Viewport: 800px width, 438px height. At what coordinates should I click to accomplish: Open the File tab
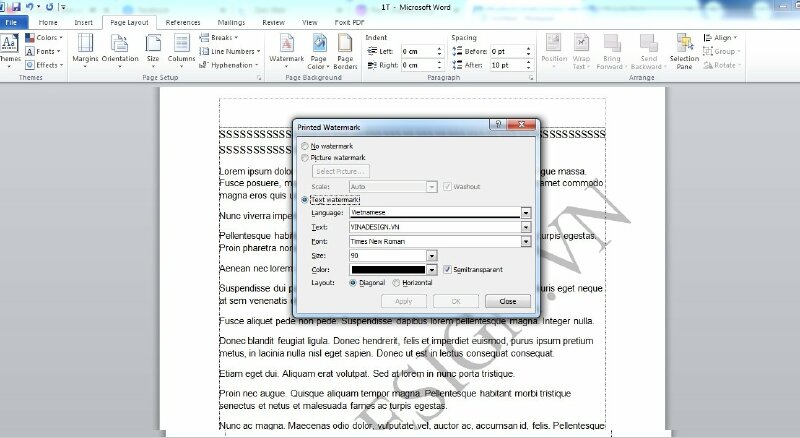11,22
